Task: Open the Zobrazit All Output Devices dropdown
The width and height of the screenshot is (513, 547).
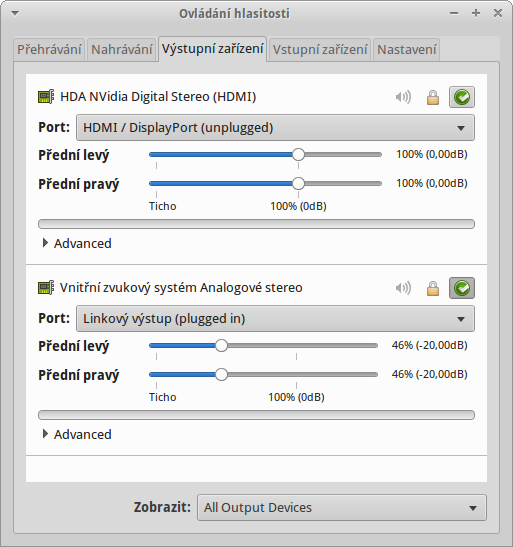Action: coord(342,508)
